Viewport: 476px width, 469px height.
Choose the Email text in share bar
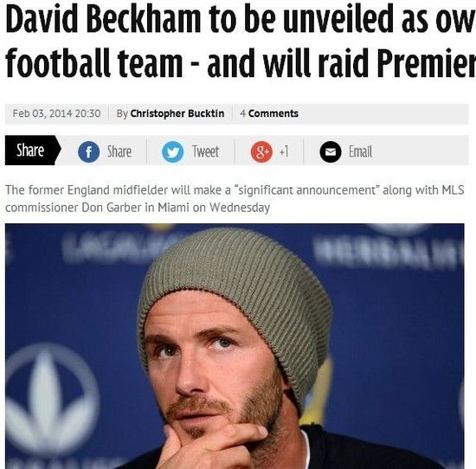tap(360, 151)
